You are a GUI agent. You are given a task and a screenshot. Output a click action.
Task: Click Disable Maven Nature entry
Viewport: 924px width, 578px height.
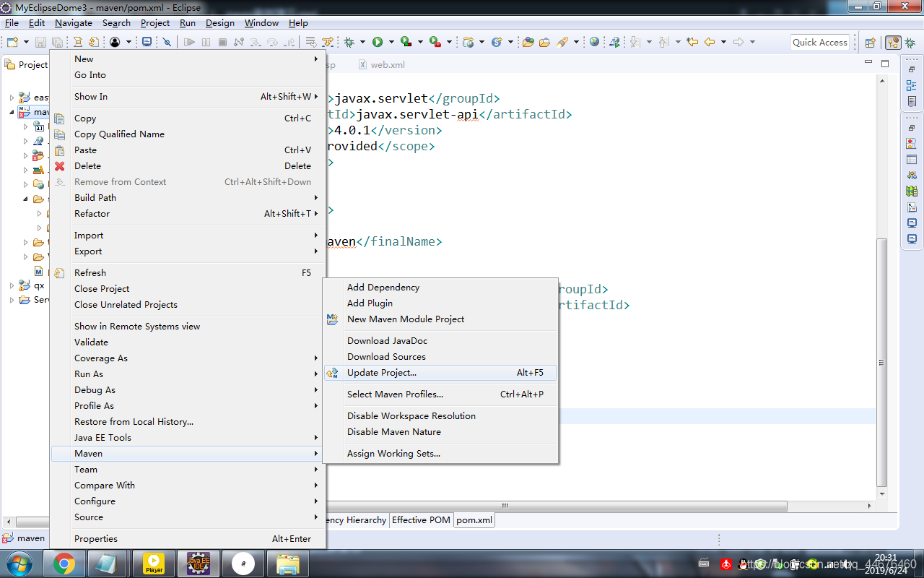coord(440,432)
